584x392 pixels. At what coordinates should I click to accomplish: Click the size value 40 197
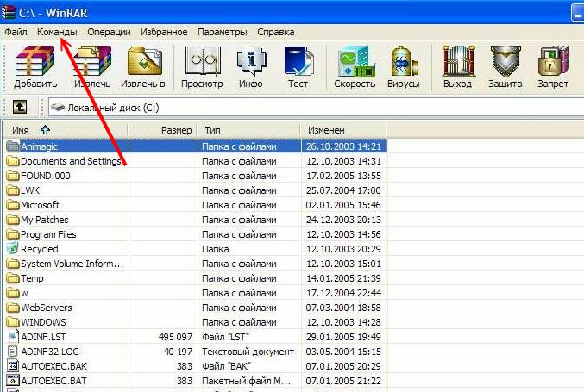coord(178,352)
